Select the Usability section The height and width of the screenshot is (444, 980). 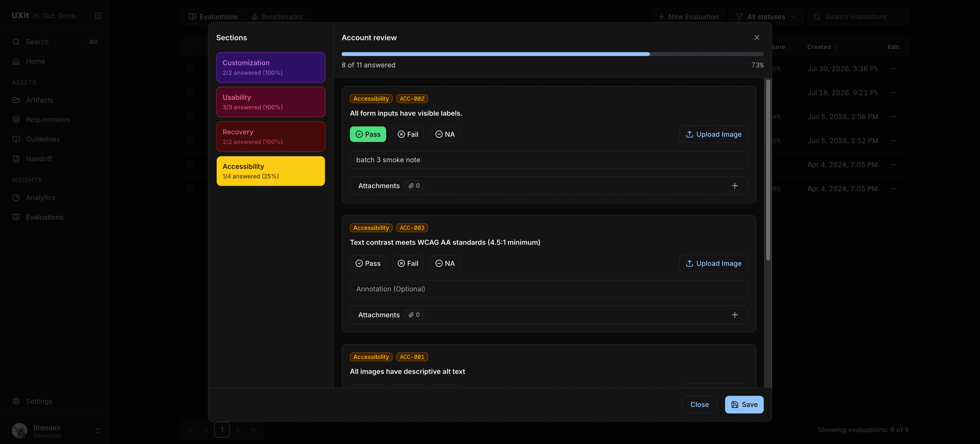271,102
